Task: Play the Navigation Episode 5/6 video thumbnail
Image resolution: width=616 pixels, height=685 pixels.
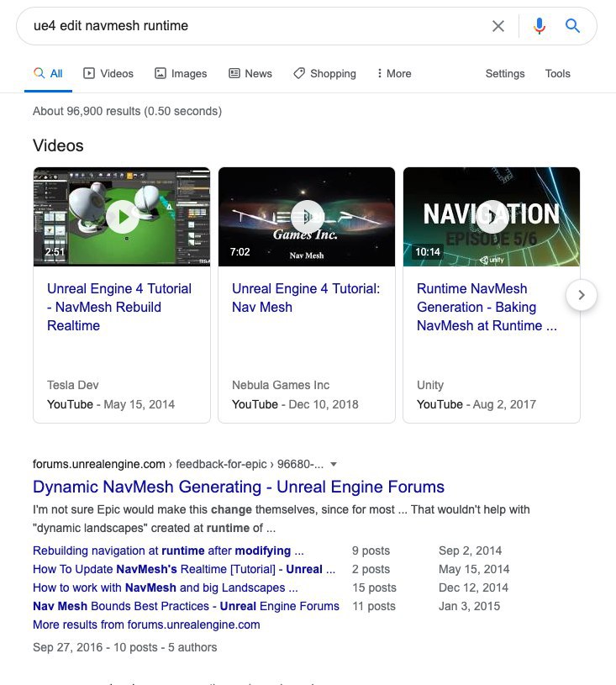Action: coord(492,217)
